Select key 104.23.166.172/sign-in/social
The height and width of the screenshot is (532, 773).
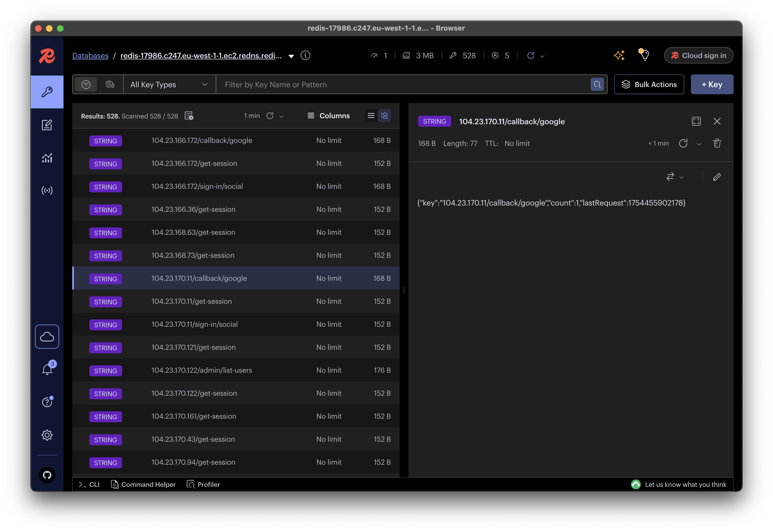point(236,186)
